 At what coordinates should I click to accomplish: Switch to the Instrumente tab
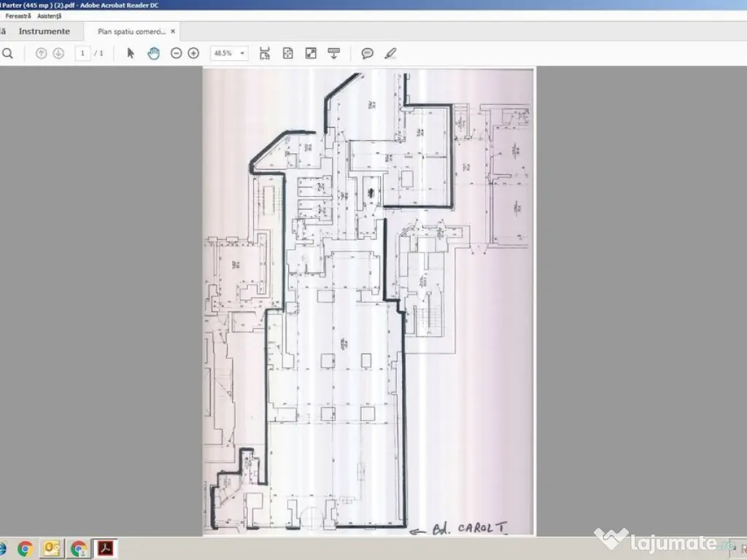click(x=45, y=31)
